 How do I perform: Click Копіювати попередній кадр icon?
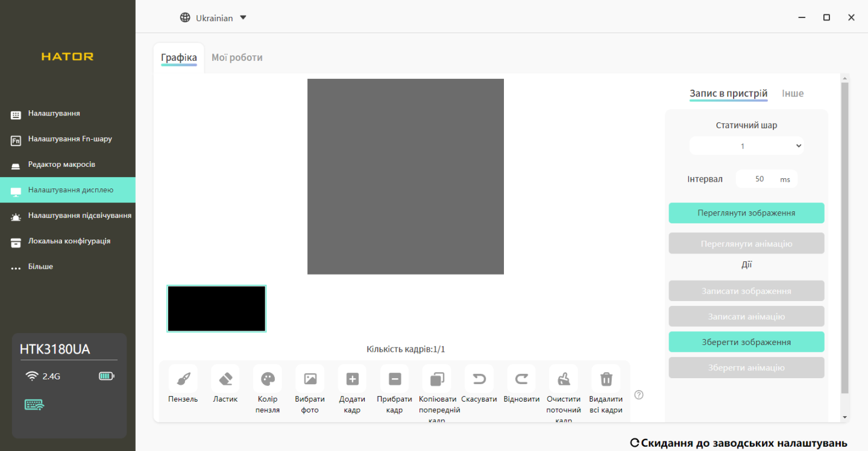pos(437,379)
